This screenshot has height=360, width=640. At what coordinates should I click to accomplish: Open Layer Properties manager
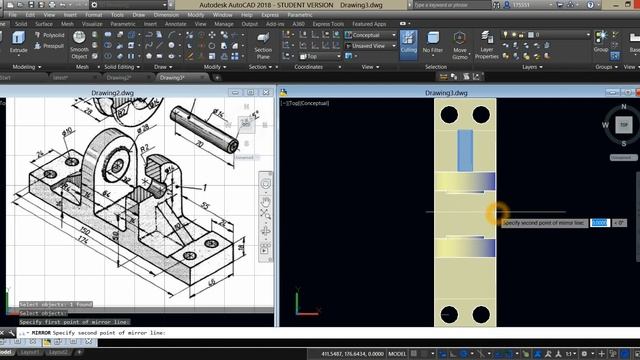486,46
